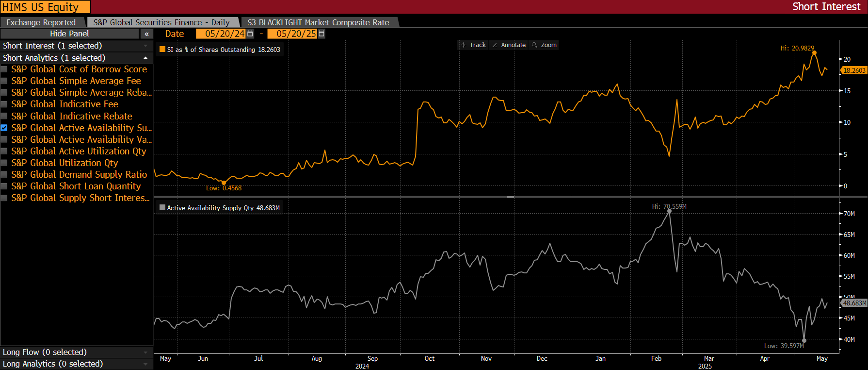Enable S&P Global Utilization Qty checkbox
This screenshot has height=370, width=868.
click(x=4, y=163)
